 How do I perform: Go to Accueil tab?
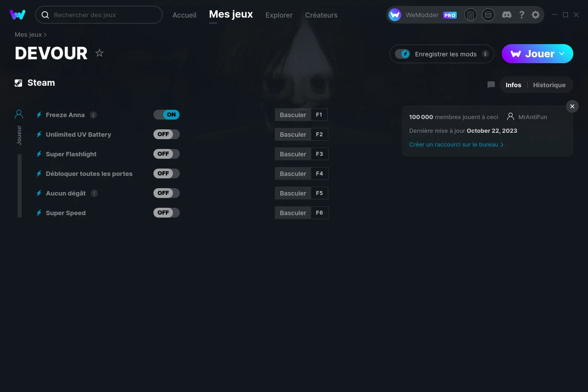pos(184,15)
